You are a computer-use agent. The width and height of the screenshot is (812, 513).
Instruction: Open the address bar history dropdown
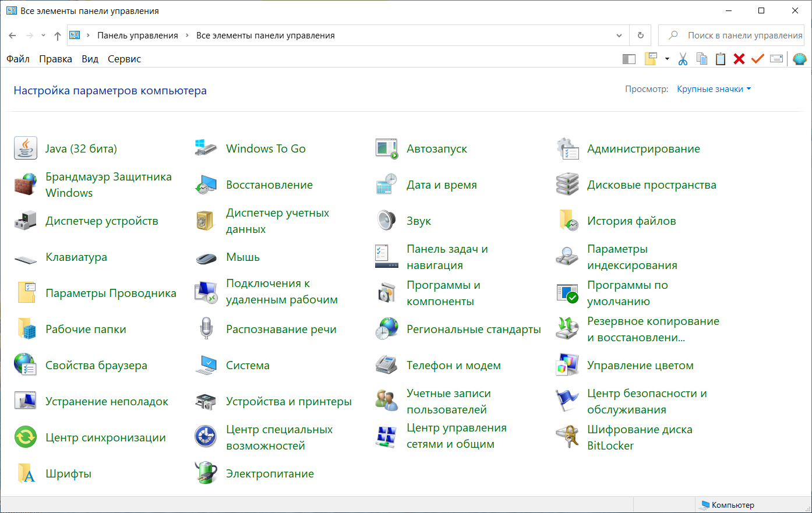619,36
